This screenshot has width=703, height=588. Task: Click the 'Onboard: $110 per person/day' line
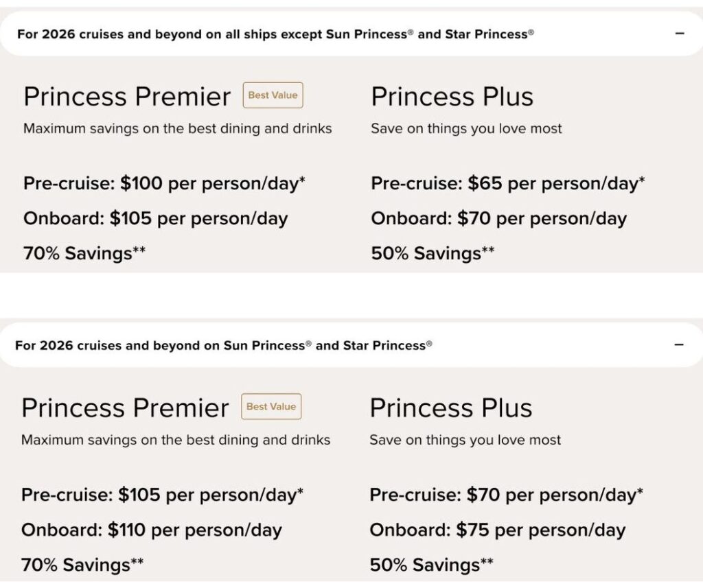(x=151, y=530)
